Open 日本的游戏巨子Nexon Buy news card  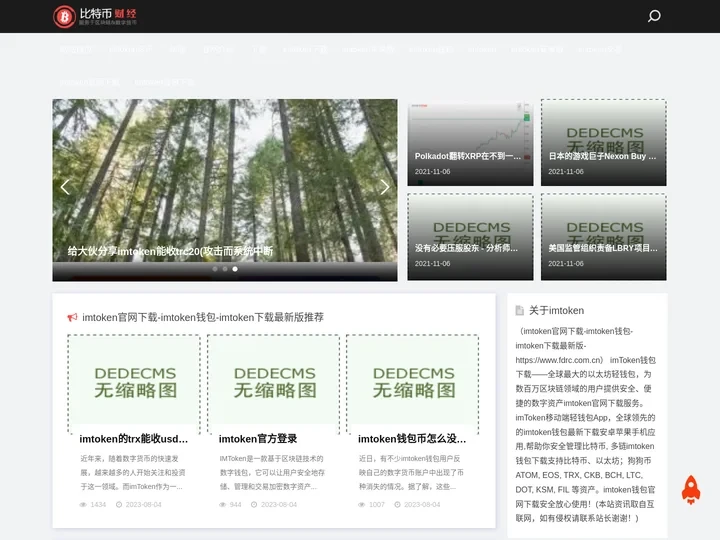[x=603, y=143]
